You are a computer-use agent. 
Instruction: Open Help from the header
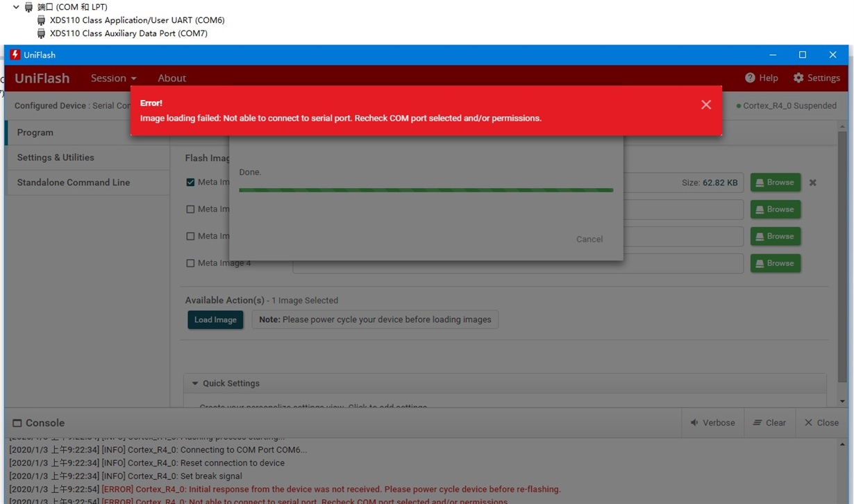[x=762, y=78]
